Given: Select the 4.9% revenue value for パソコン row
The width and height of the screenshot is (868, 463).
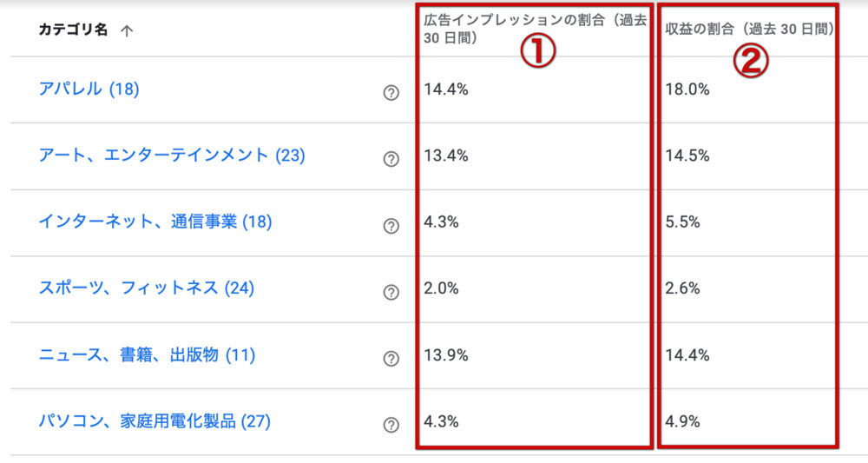Looking at the screenshot, I should [x=682, y=421].
